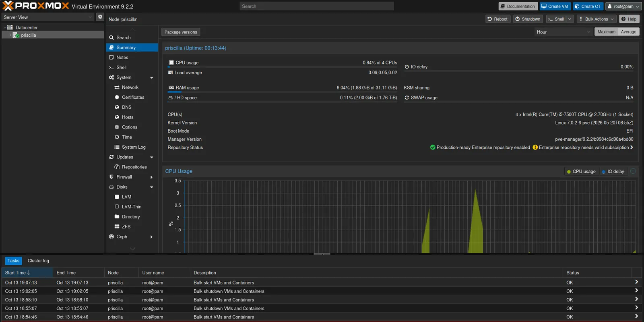
Task: Sort tasks by Start Time column header
Action: 27,273
